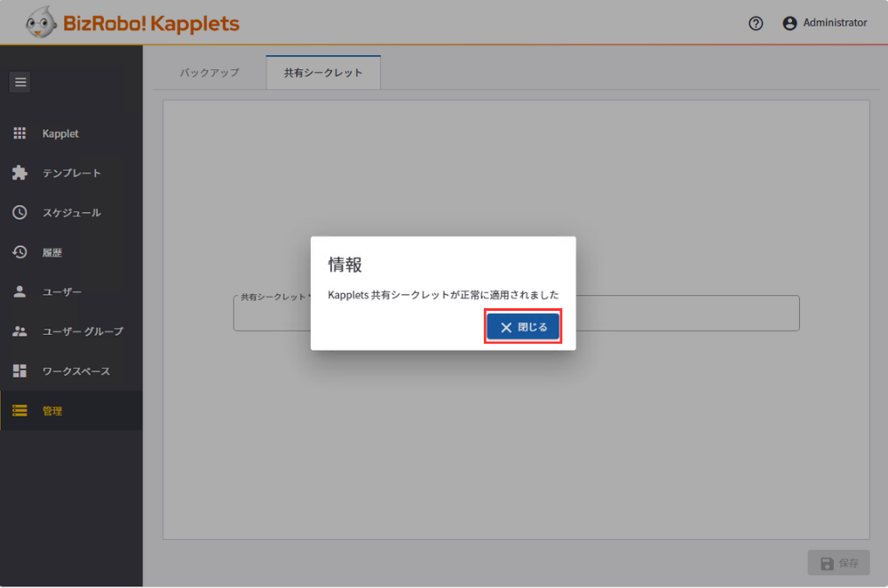Click the スケジュール clock icon

[x=20, y=212]
